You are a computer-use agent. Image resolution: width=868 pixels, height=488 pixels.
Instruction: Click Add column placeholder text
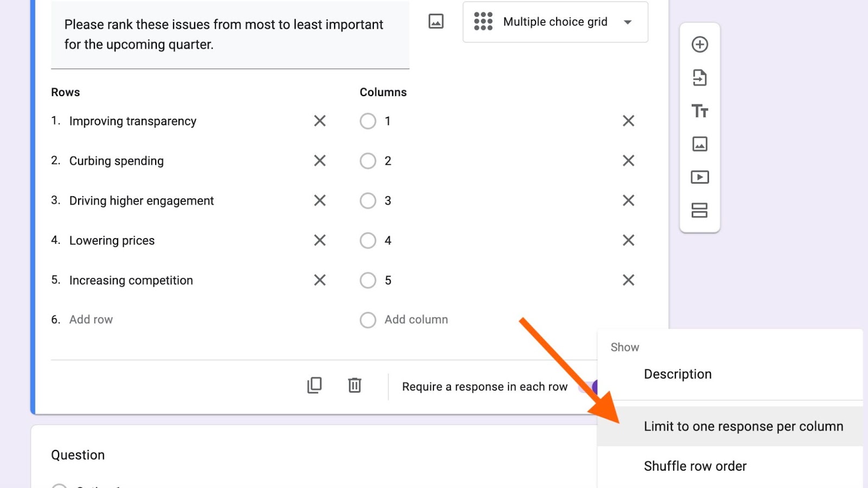[x=416, y=320]
